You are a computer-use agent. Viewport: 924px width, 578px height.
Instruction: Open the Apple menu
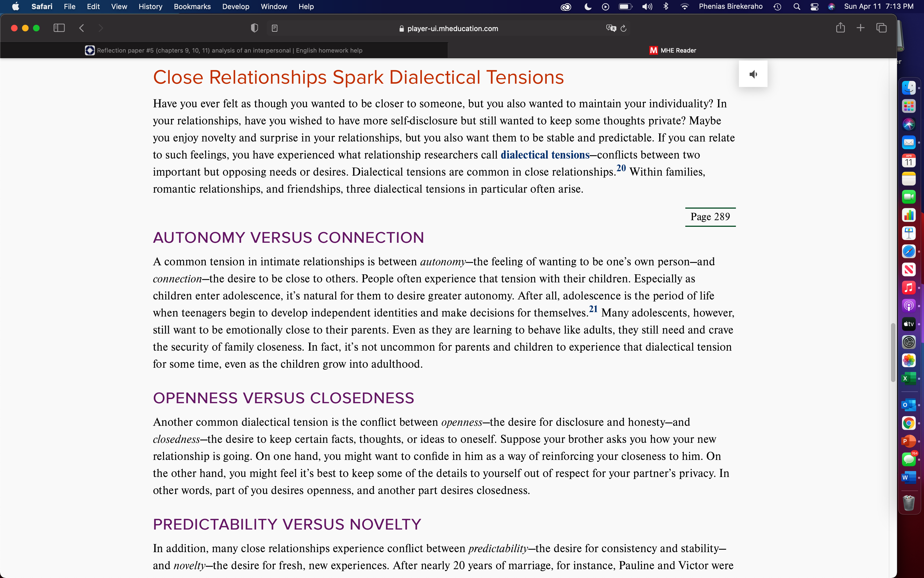coord(16,7)
